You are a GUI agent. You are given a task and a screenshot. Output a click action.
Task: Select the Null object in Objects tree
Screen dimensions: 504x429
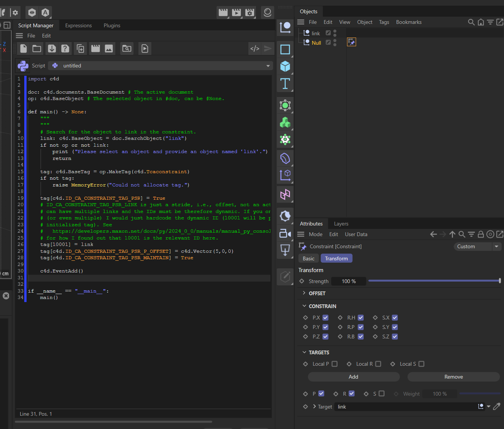coord(316,43)
